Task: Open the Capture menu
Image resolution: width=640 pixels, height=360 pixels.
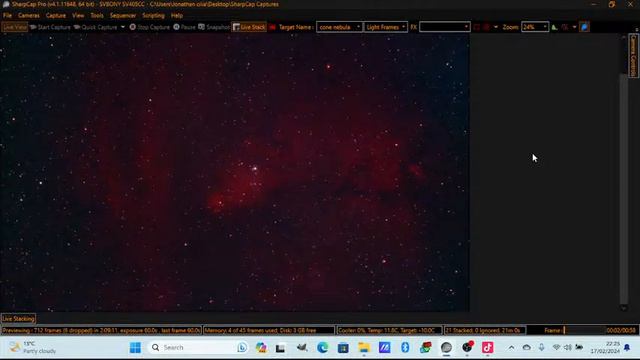Action: point(56,16)
